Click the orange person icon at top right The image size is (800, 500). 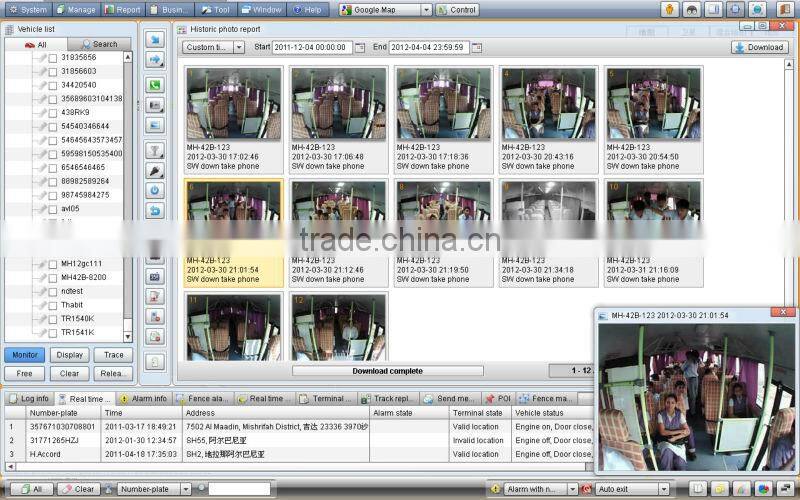pos(670,9)
